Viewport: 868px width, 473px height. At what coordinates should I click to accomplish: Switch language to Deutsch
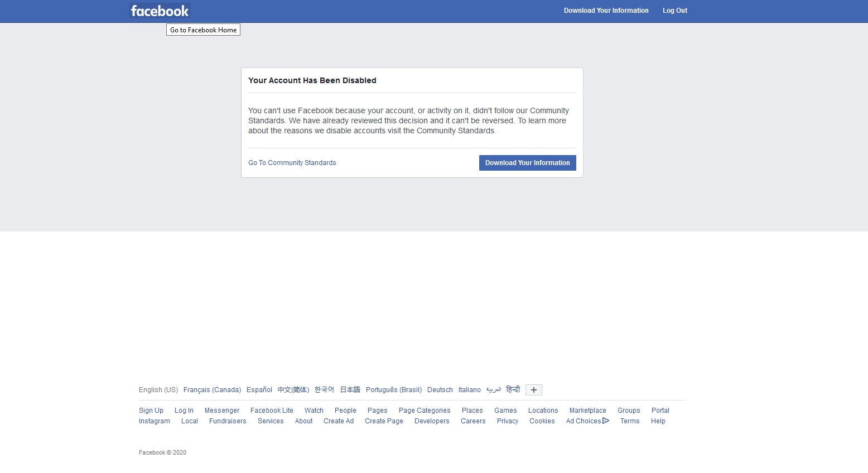[440, 390]
